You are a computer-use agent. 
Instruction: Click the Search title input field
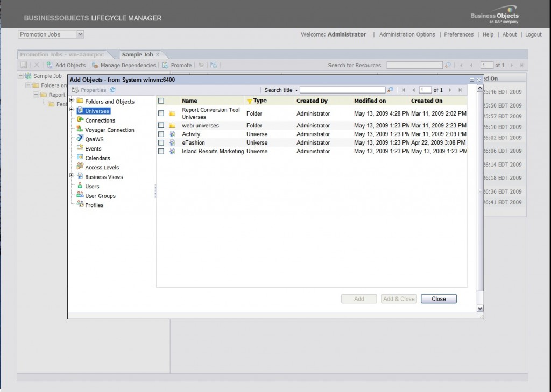tap(342, 90)
